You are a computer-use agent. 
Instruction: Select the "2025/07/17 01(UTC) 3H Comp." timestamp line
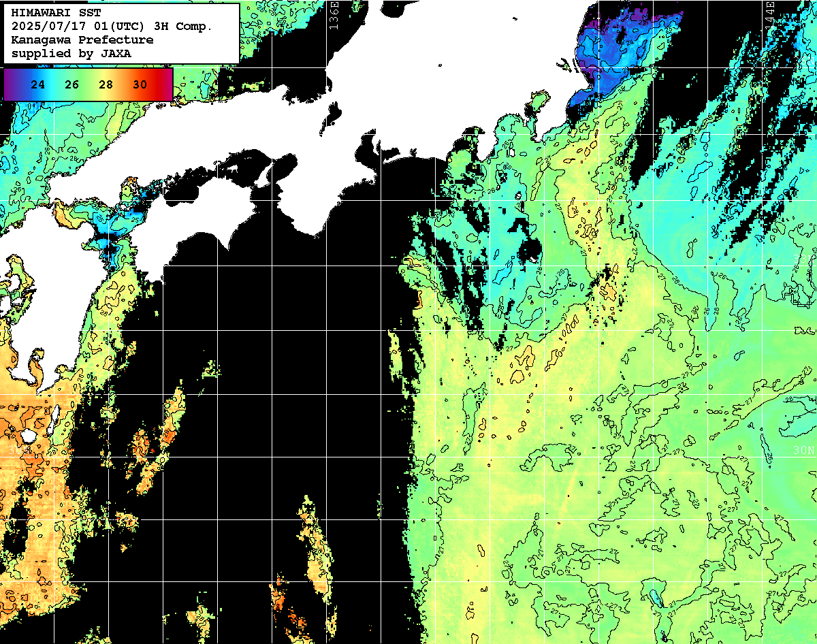[112, 27]
